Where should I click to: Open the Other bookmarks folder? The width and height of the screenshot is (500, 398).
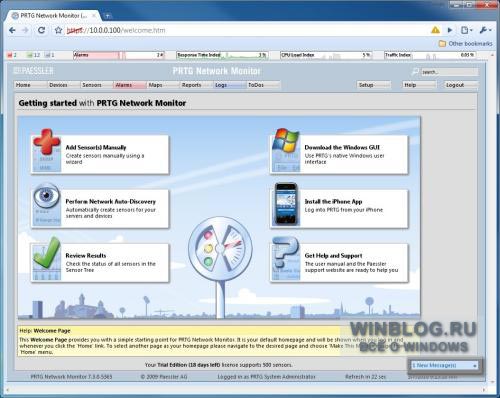click(465, 44)
